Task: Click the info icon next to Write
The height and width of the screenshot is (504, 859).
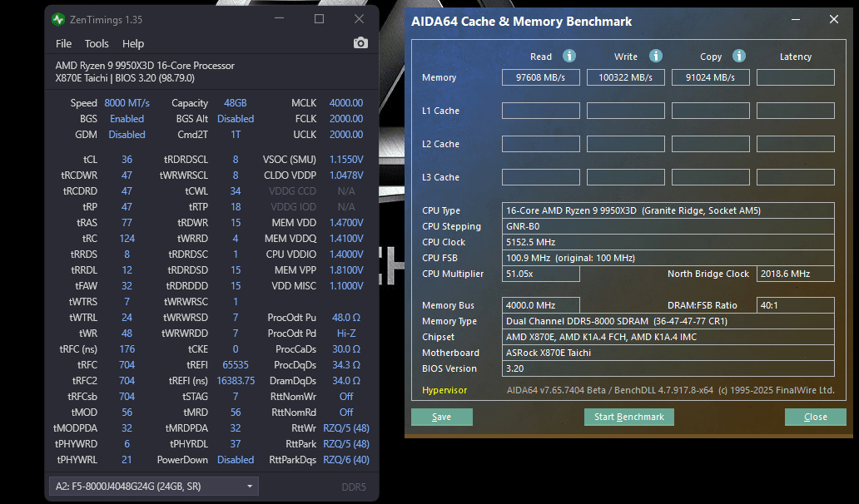Action: click(x=656, y=56)
